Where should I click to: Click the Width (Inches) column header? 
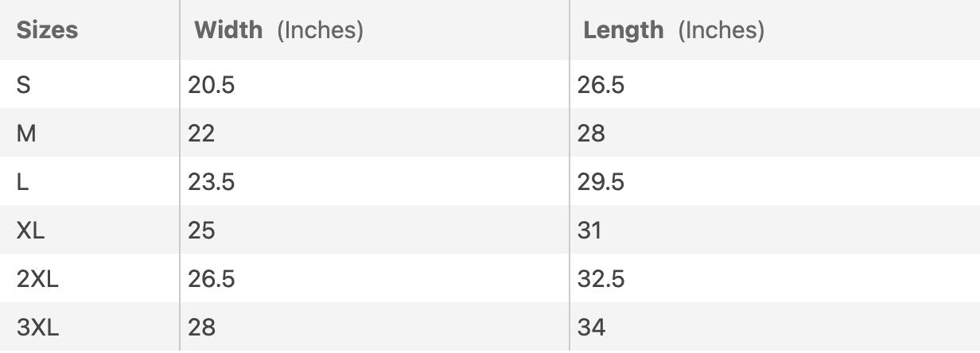[x=278, y=30]
